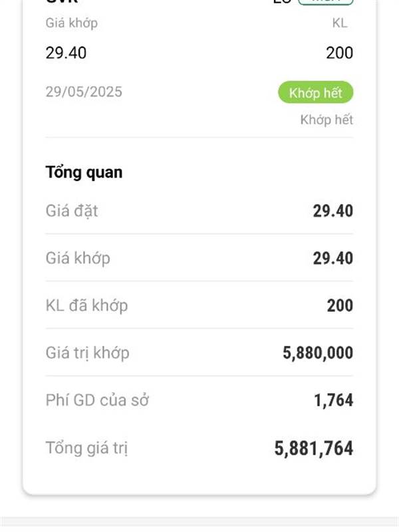The height and width of the screenshot is (532, 399).
Task: Tap the small gray KL column header
Action: 340,23
